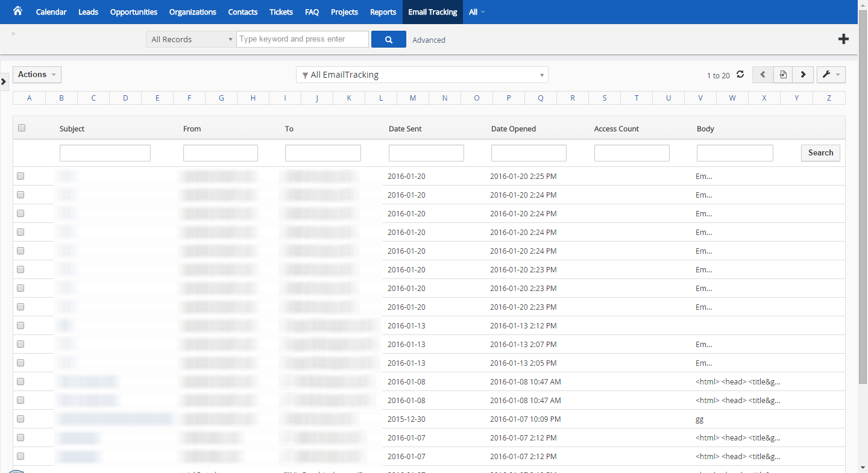Open the page jump icon

(x=783, y=75)
